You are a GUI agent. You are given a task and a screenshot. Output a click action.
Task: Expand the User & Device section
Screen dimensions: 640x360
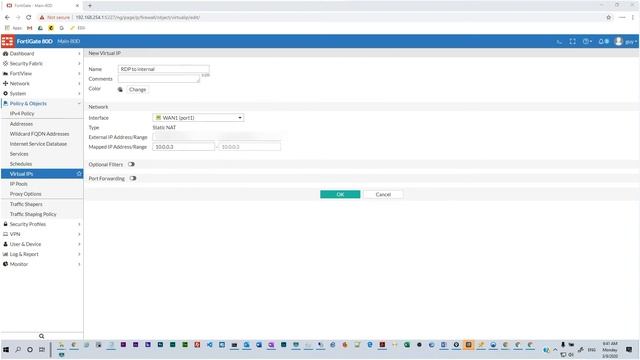click(x=42, y=244)
